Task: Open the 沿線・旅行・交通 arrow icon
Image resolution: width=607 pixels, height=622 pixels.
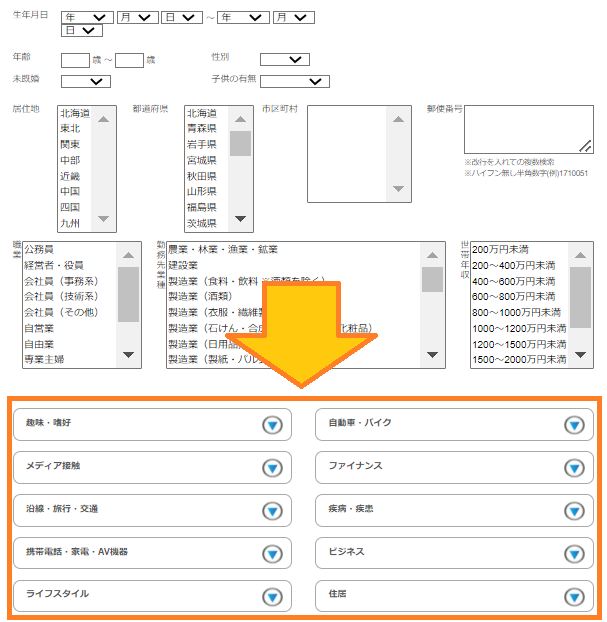Action: pyautogui.click(x=272, y=511)
